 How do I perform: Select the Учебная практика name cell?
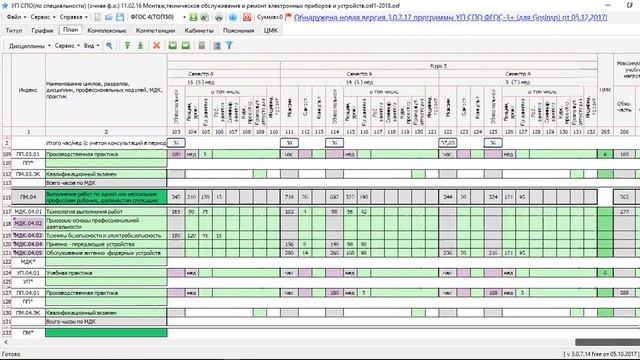(x=106, y=273)
